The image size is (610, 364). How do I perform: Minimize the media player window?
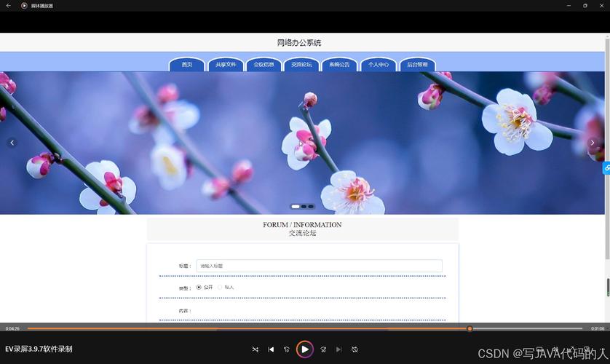pyautogui.click(x=569, y=5)
